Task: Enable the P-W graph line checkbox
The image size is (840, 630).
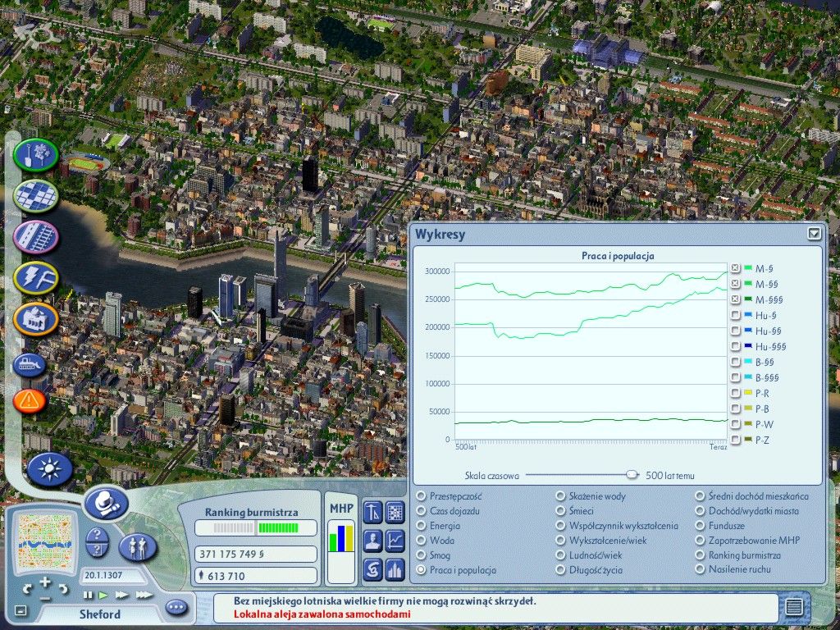Action: (x=736, y=424)
